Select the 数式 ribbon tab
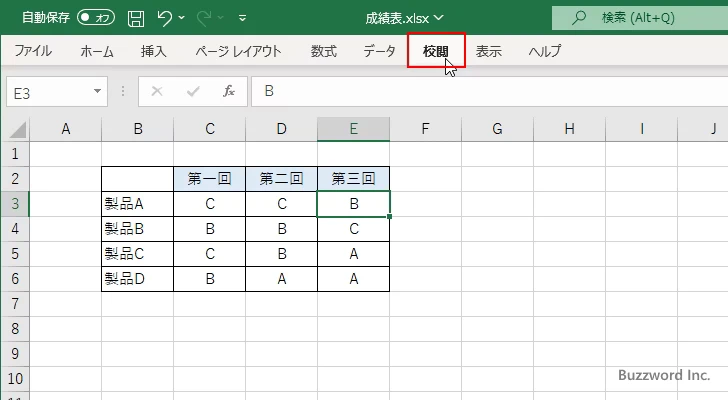 (324, 51)
